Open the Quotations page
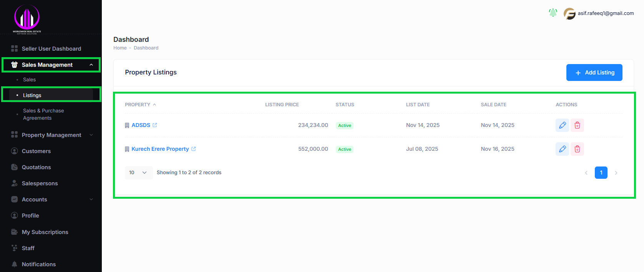Screen dimensions: 644x272 click(x=36, y=167)
